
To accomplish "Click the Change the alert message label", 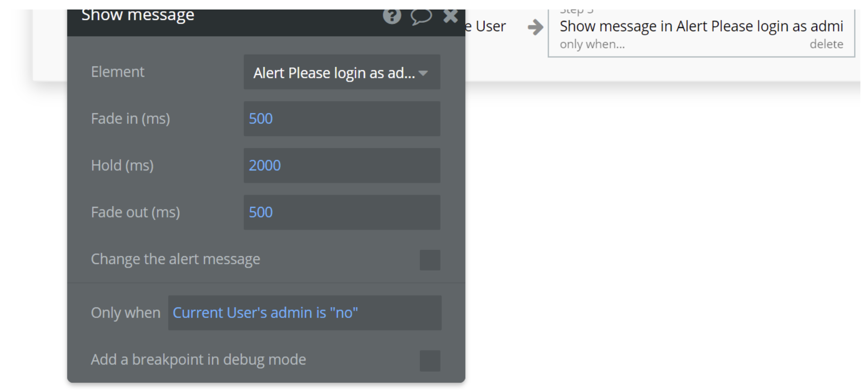I will (x=175, y=259).
